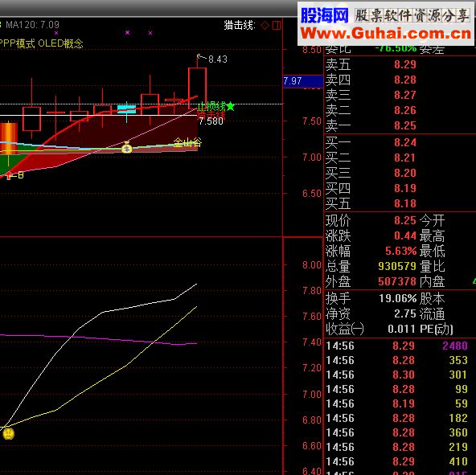The width and height of the screenshot is (476, 475).
Task: Click the yellow smiley face indicator marker
Action: (8, 433)
